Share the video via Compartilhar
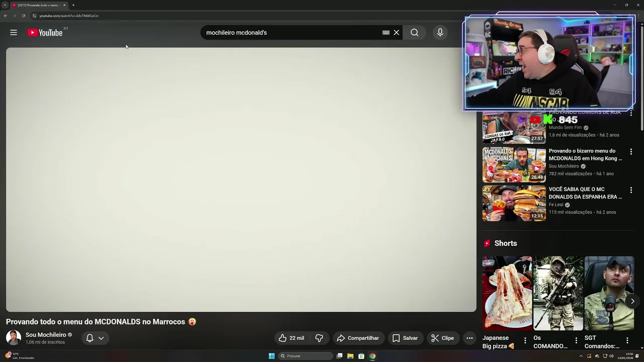The image size is (644, 362). (358, 338)
